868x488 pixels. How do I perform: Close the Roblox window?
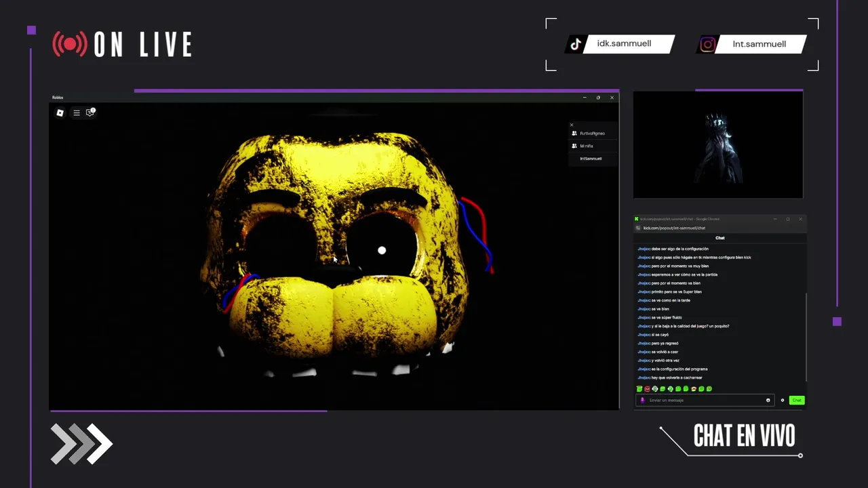point(612,98)
